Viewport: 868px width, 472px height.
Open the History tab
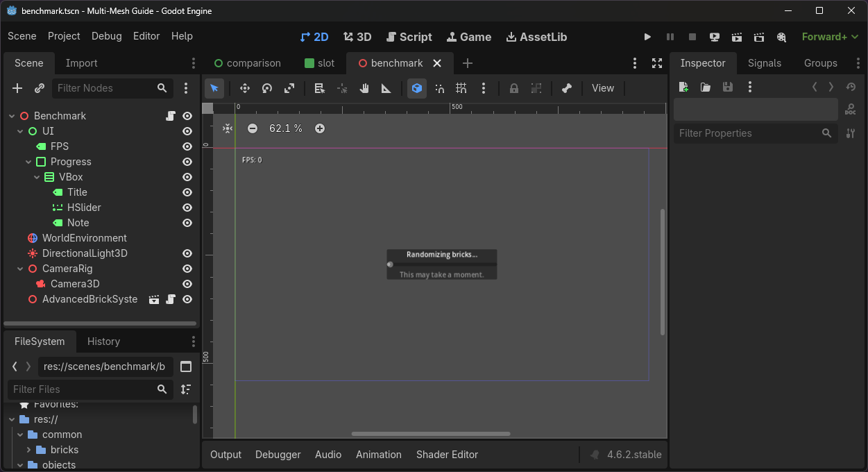click(x=103, y=342)
